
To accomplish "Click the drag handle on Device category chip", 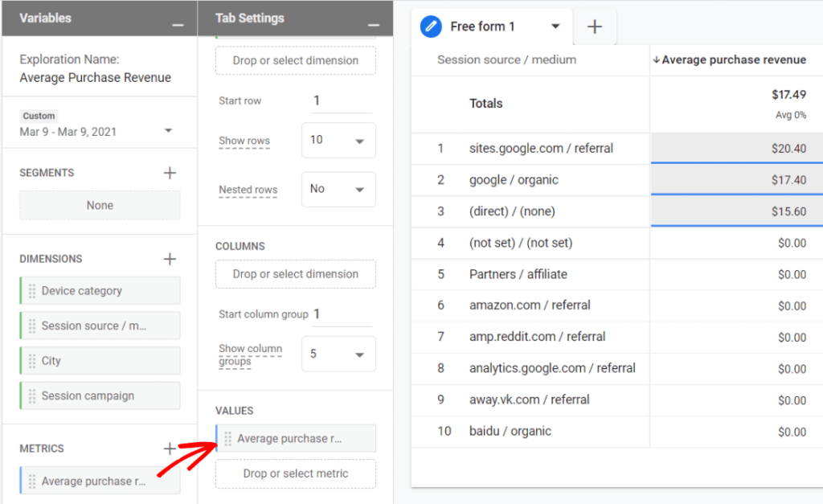I will click(34, 289).
